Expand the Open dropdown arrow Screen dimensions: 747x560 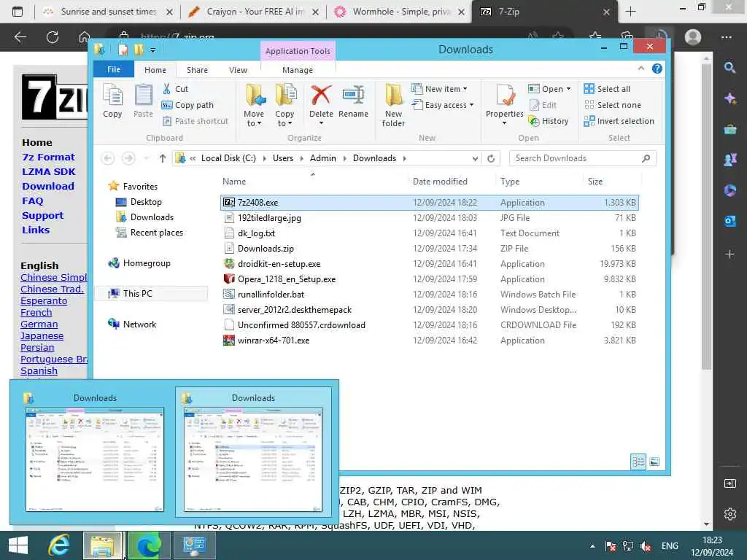coord(568,89)
